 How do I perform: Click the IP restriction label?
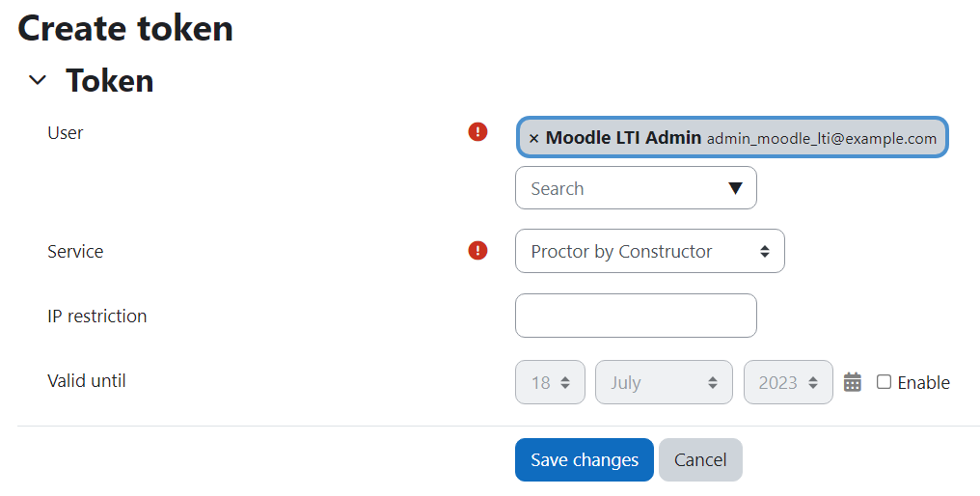[x=96, y=316]
